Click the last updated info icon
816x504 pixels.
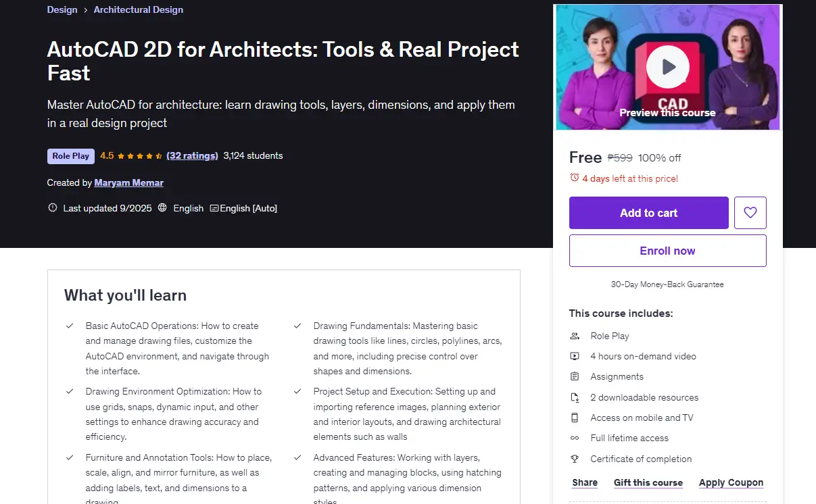[53, 208]
